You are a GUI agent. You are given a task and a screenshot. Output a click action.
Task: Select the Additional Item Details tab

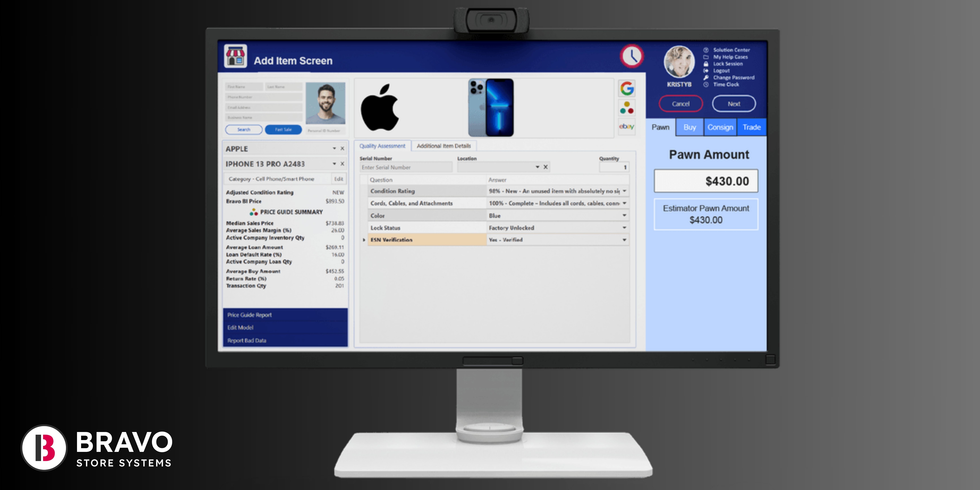(444, 146)
